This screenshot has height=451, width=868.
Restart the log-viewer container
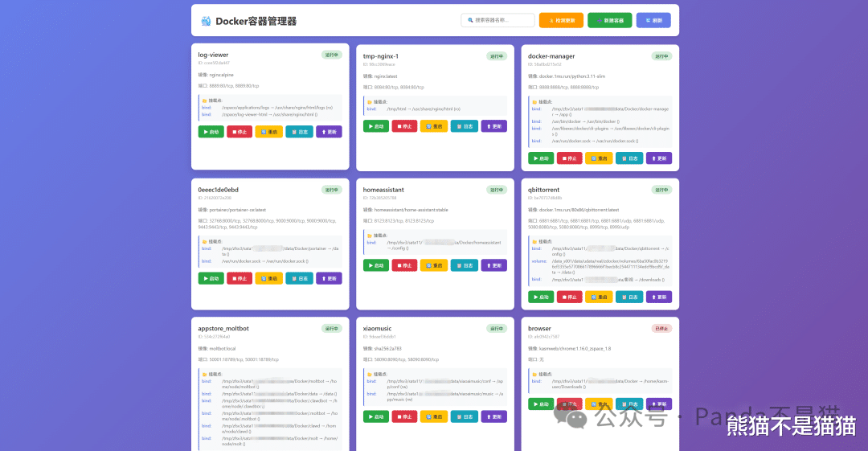[269, 132]
